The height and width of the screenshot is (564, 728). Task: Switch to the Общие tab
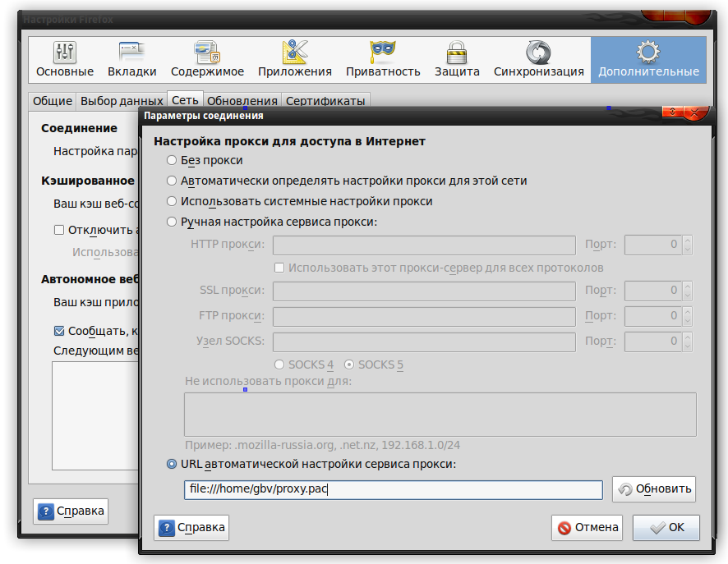pyautogui.click(x=52, y=101)
